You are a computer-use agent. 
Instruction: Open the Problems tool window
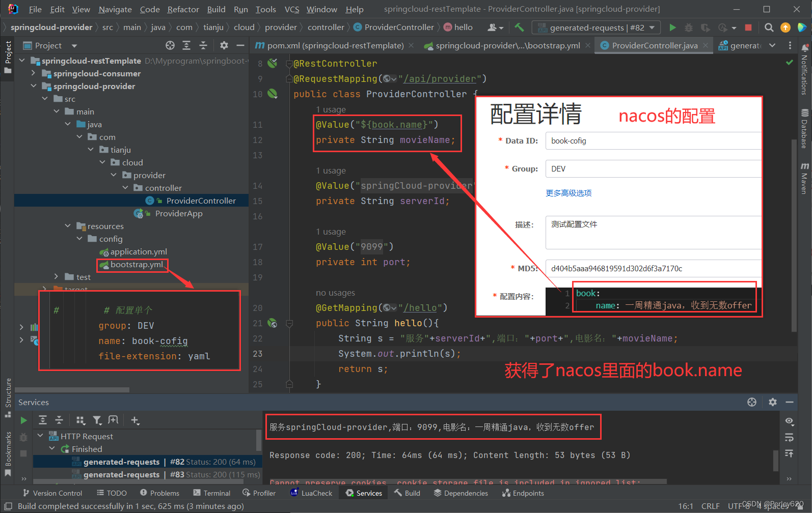pos(160,493)
